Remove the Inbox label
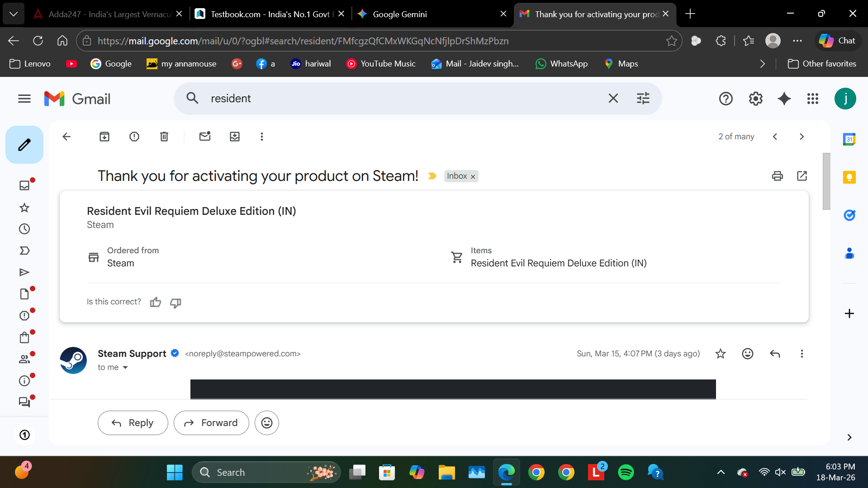 tap(473, 177)
